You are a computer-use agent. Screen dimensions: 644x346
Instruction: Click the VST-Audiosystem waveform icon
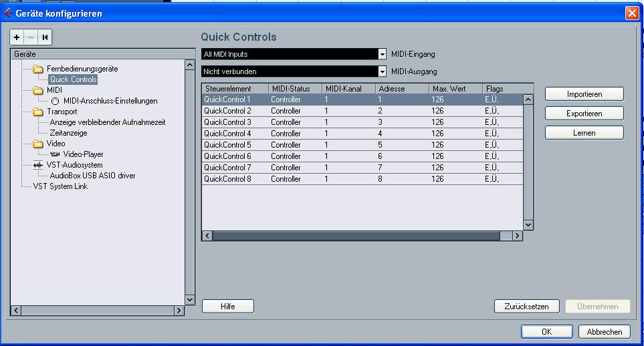click(37, 165)
